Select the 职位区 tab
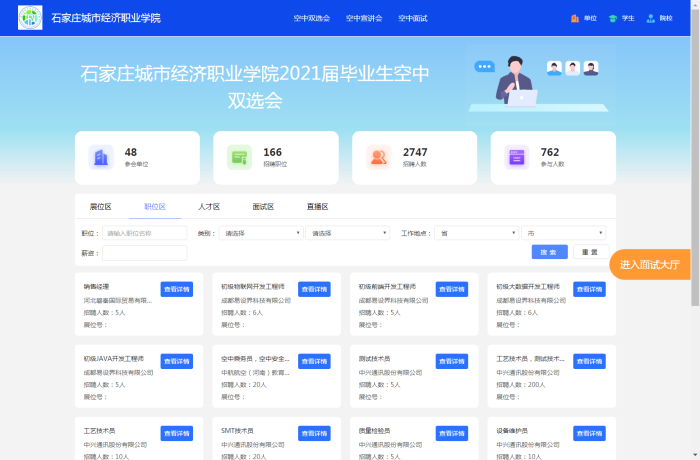The image size is (700, 460). pyautogui.click(x=155, y=207)
